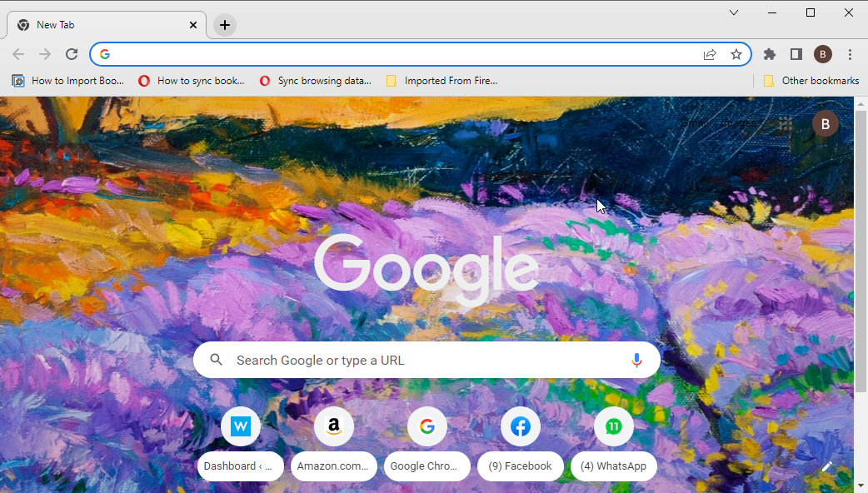Click the browser forward arrow
Viewport: 868px width, 493px height.
(45, 54)
